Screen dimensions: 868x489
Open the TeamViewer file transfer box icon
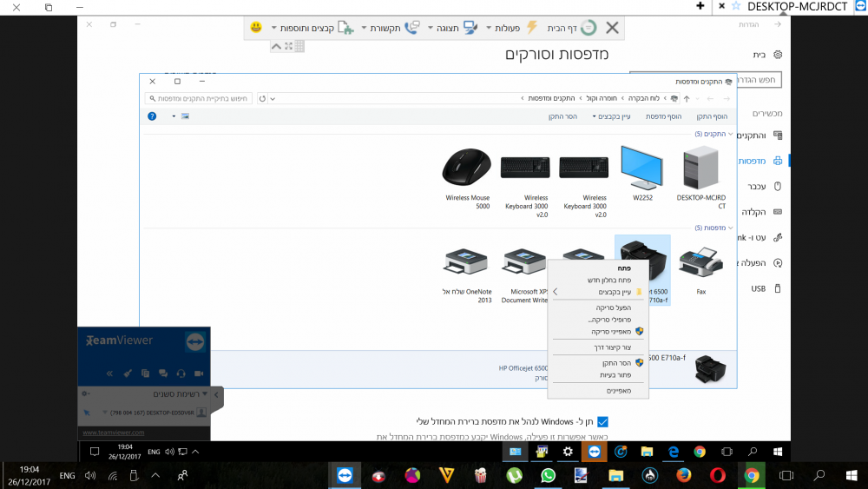tap(145, 373)
